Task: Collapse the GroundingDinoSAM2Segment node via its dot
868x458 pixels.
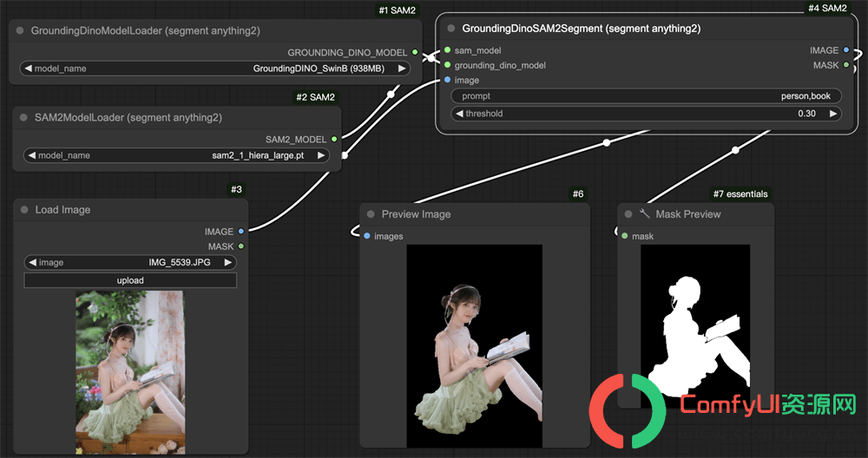Action: pyautogui.click(x=451, y=29)
